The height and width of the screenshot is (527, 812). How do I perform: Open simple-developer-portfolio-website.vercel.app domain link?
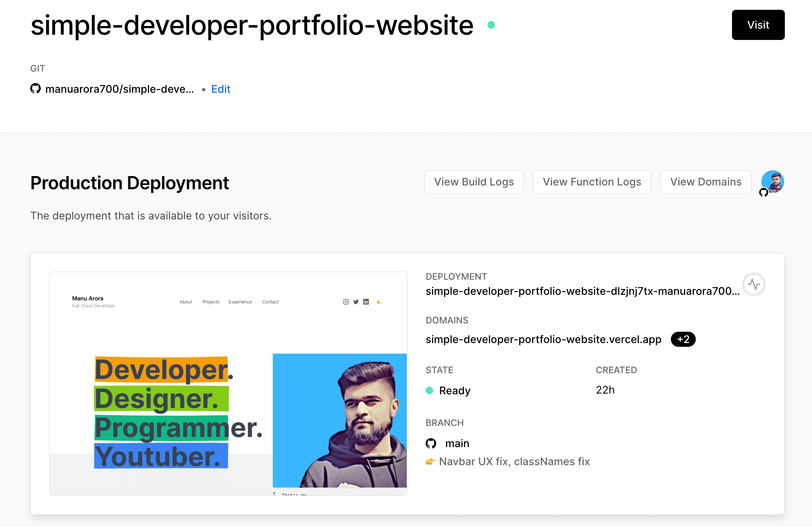pyautogui.click(x=543, y=339)
